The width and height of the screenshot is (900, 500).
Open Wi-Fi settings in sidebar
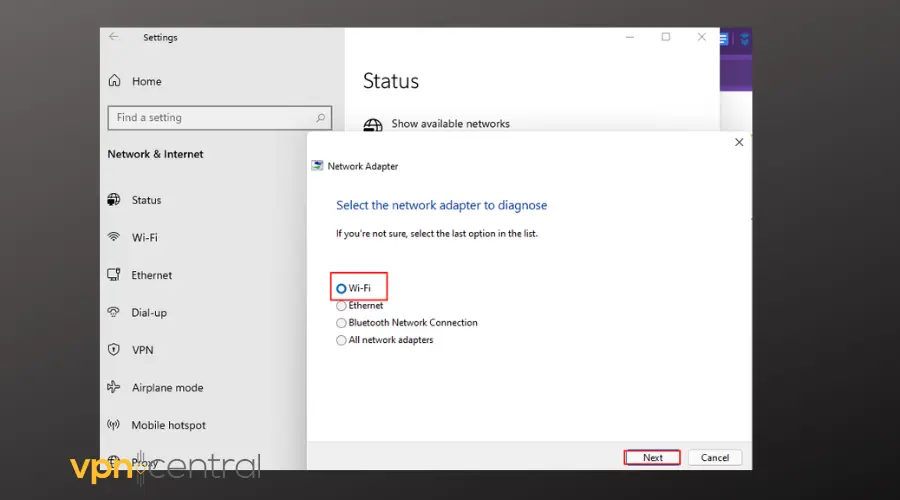pos(144,238)
